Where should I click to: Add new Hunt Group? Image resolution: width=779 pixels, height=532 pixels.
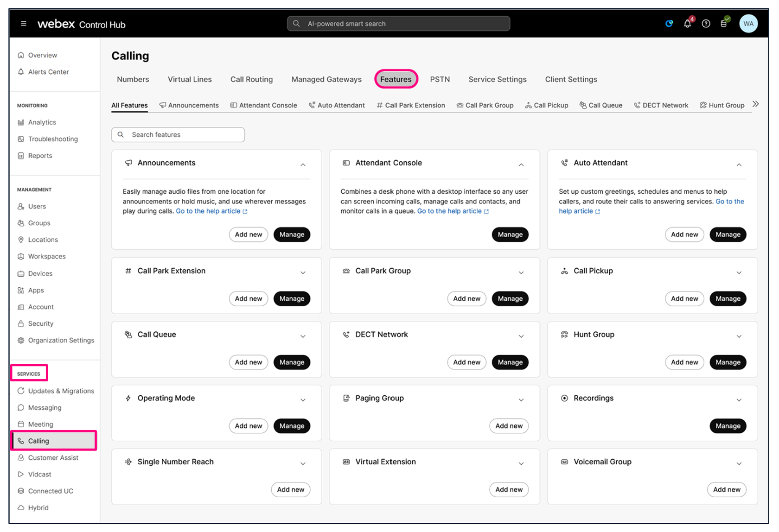[684, 362]
